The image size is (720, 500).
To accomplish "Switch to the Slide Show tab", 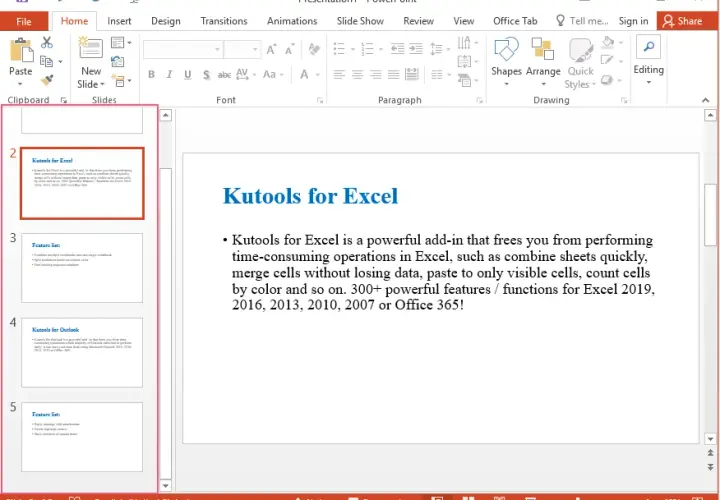I will point(360,21).
